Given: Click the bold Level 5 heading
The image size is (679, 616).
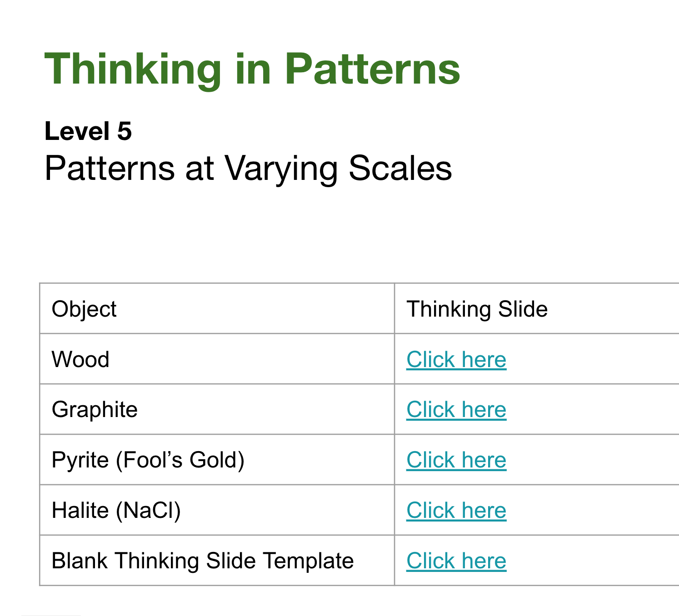Looking at the screenshot, I should click(x=88, y=131).
